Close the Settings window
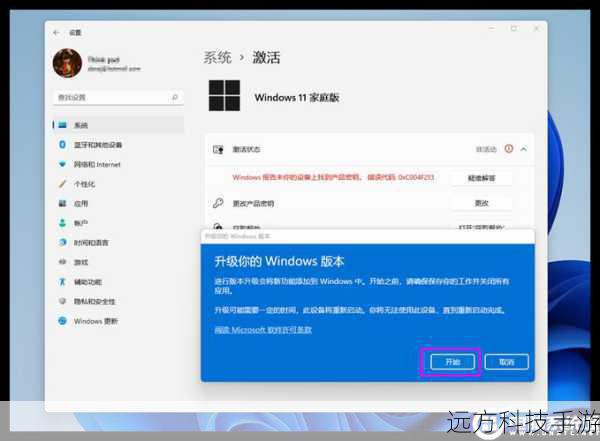The width and height of the screenshot is (600, 441). tap(536, 28)
